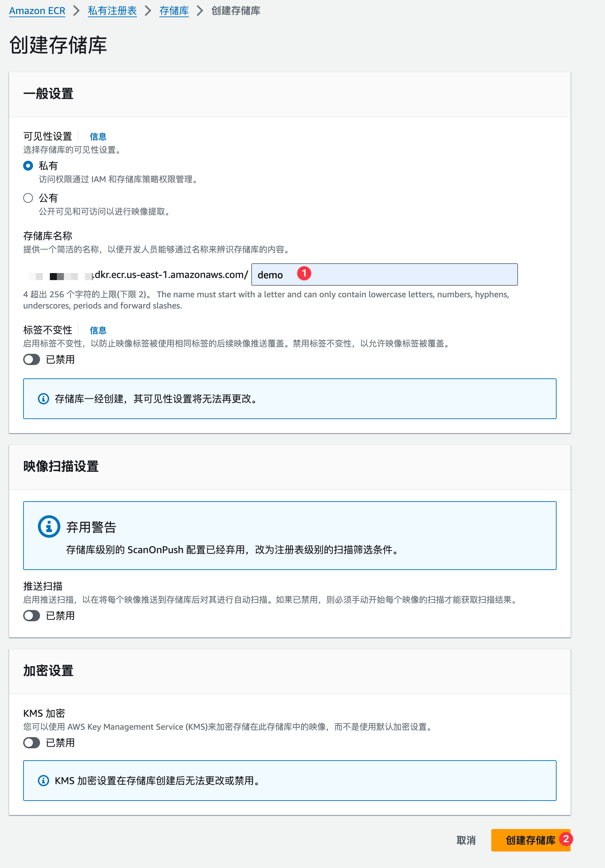
Task: Select the 公有 visibility radio button
Action: (28, 198)
